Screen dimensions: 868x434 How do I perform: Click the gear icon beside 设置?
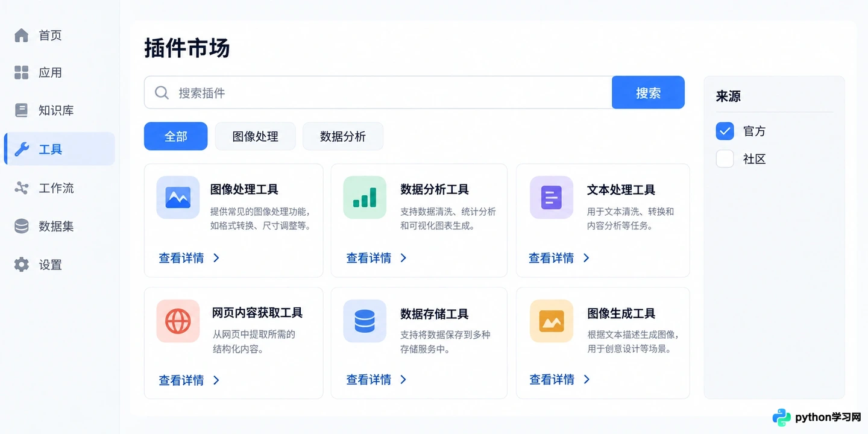pyautogui.click(x=21, y=265)
